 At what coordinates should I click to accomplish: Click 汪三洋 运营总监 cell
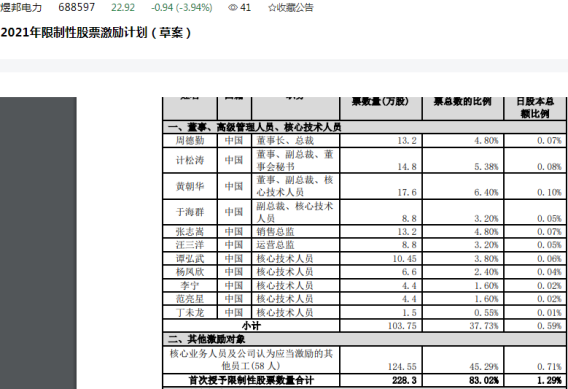click(x=295, y=245)
